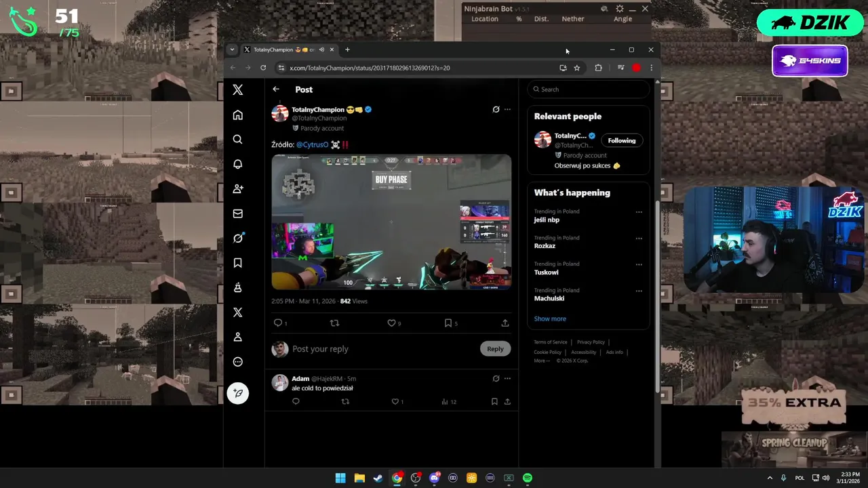Open Chrome media controls icon
This screenshot has width=868, height=488.
tap(620, 68)
